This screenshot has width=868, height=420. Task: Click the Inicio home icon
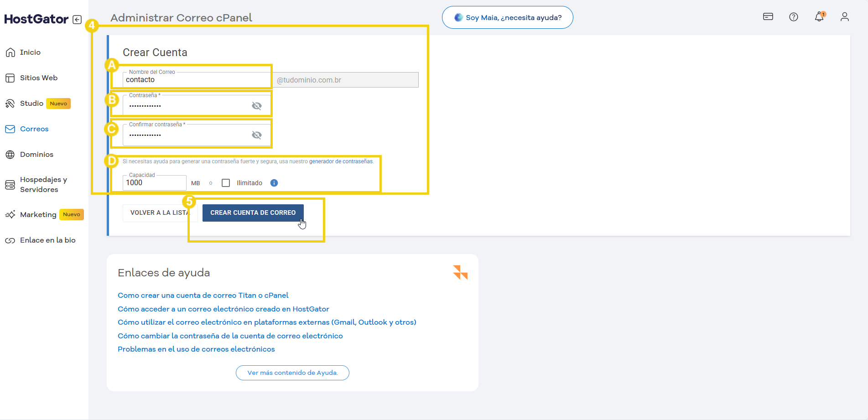[x=10, y=52]
